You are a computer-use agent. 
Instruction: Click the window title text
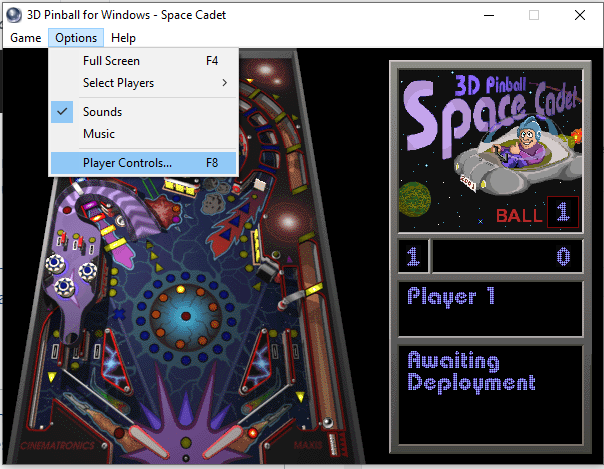126,15
